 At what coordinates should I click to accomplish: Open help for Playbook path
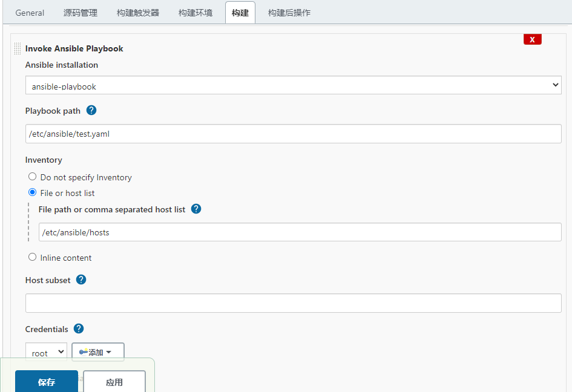pyautogui.click(x=91, y=110)
